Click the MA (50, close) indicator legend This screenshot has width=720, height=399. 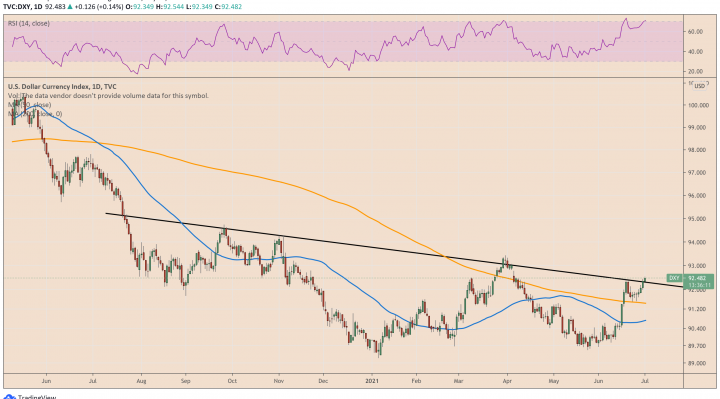29,105
